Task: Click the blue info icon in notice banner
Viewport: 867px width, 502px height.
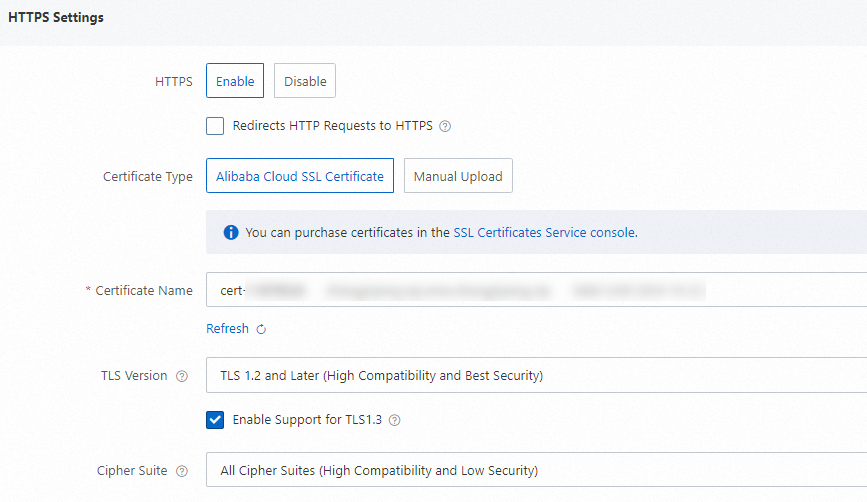Action: click(x=231, y=232)
